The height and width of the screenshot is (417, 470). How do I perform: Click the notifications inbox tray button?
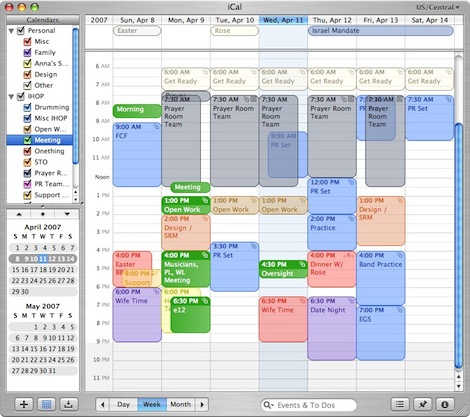tap(69, 404)
